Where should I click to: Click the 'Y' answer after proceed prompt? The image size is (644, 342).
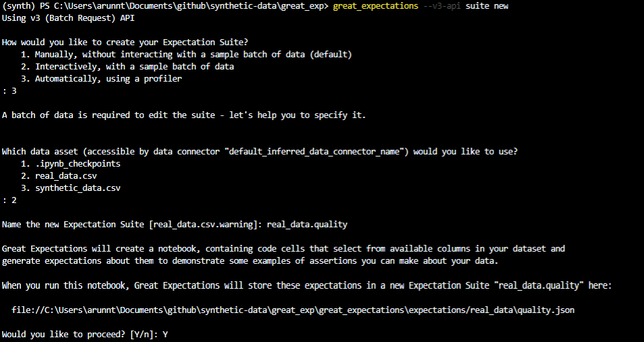tap(165, 334)
